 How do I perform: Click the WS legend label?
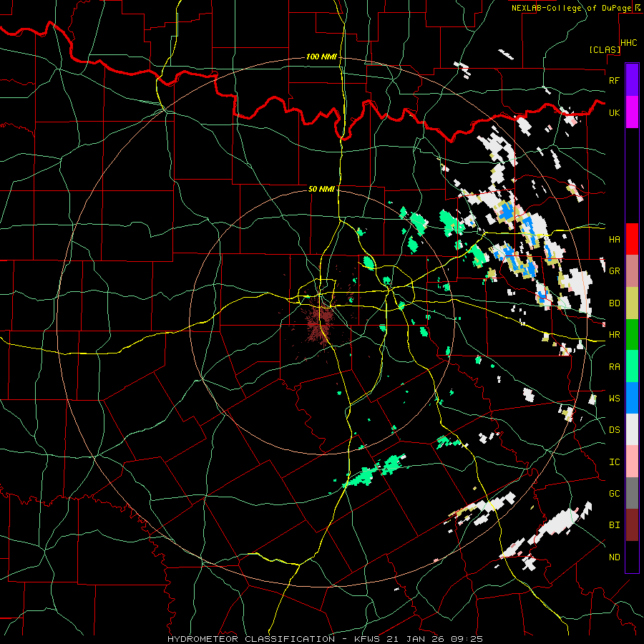614,399
